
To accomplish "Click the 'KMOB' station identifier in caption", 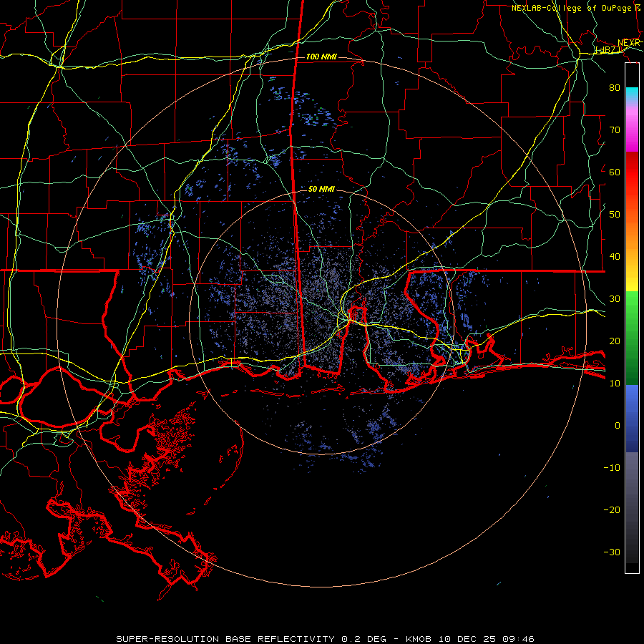I will point(419,639).
